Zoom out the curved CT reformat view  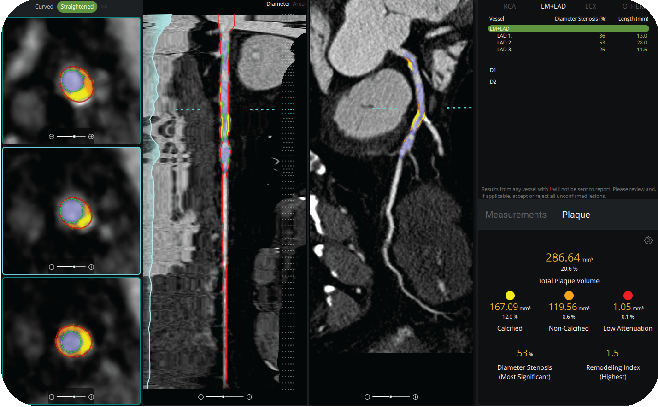367,397
